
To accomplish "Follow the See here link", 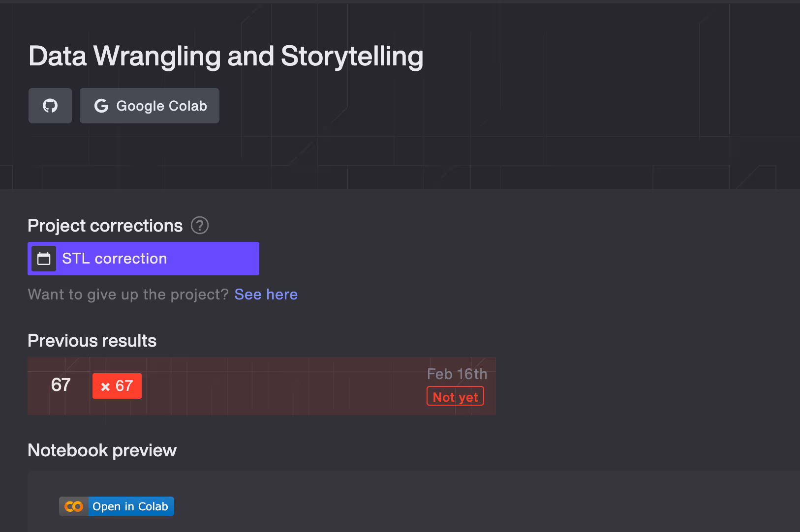I will pyautogui.click(x=266, y=294).
